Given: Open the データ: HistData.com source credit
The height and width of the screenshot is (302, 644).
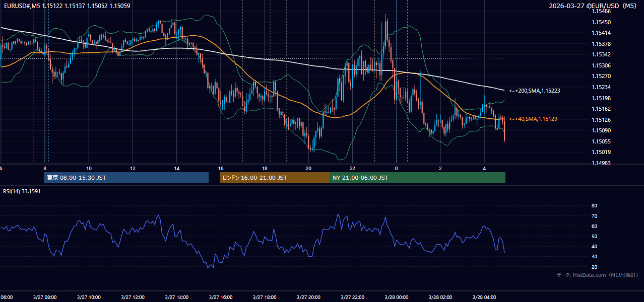Looking at the screenshot, I should click(598, 275).
